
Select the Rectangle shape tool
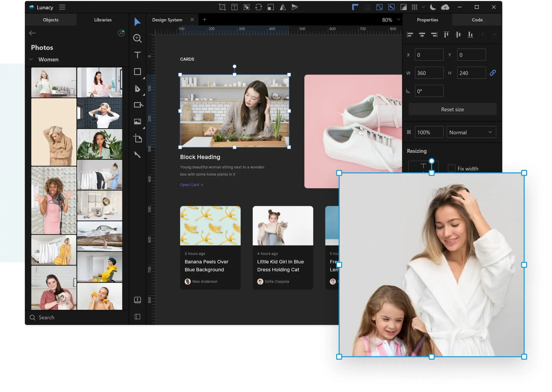click(x=137, y=72)
